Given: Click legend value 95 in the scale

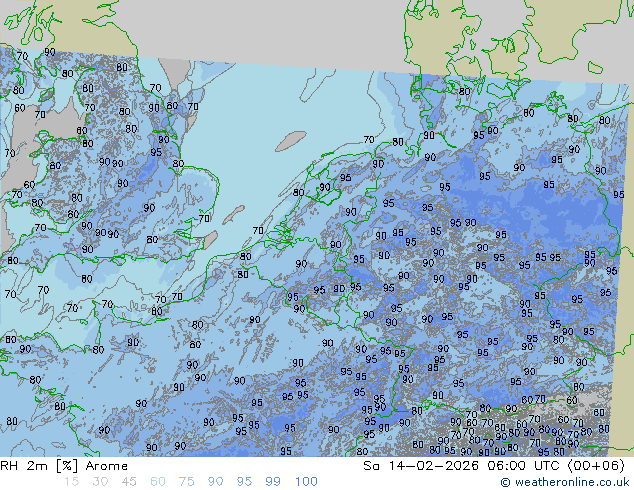Looking at the screenshot, I should click(x=244, y=482).
